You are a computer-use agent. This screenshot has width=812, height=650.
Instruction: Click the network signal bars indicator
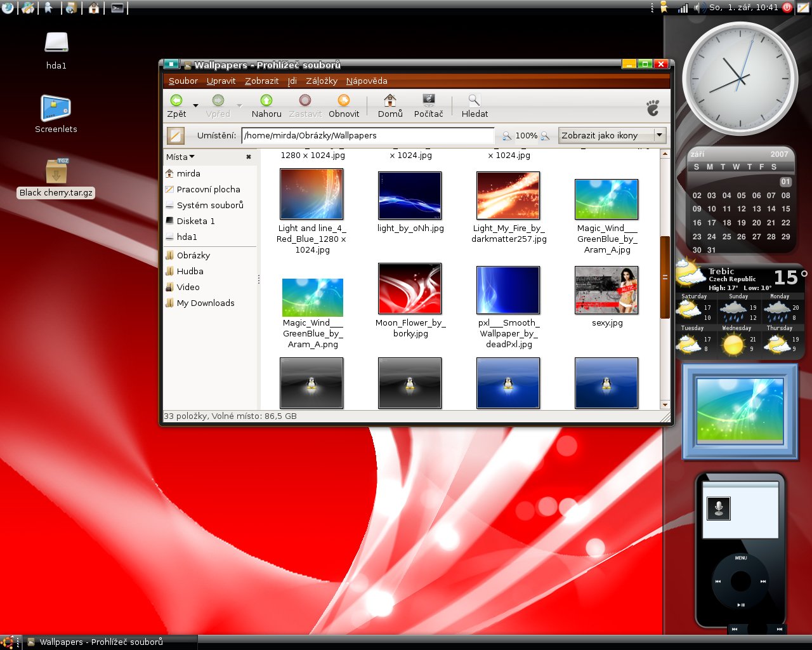(683, 8)
